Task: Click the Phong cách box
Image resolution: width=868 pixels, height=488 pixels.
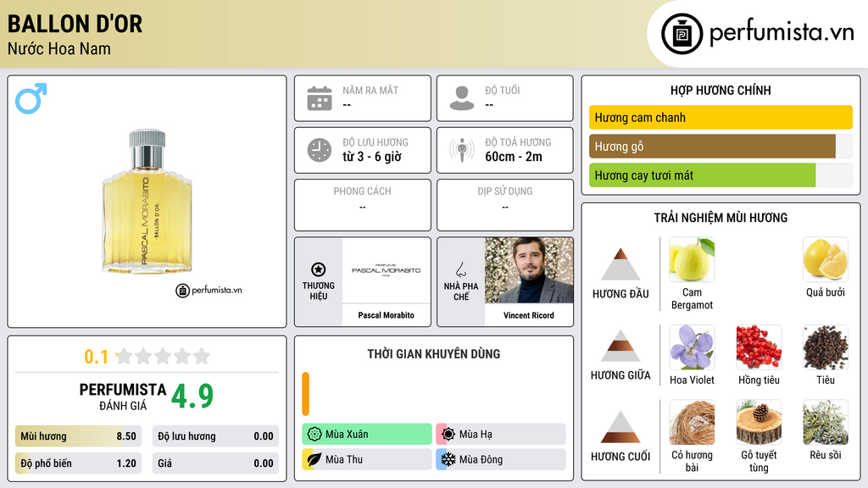Action: coord(363,205)
